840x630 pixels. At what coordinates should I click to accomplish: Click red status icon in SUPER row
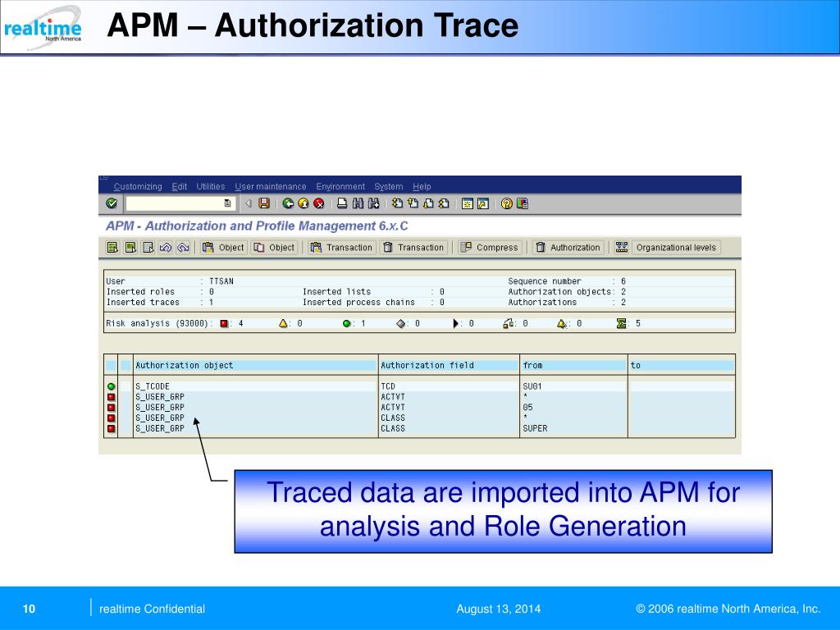(111, 428)
